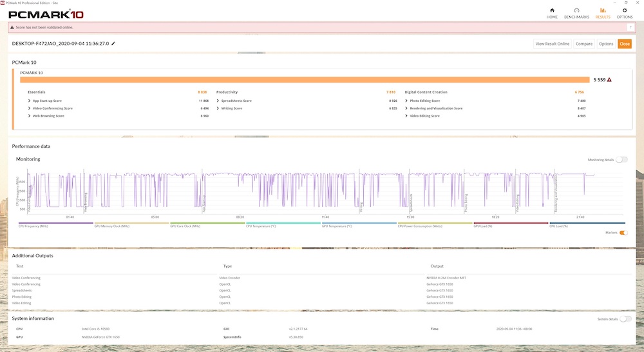Expand App Start-up Score details
The height and width of the screenshot is (352, 644).
[30, 101]
